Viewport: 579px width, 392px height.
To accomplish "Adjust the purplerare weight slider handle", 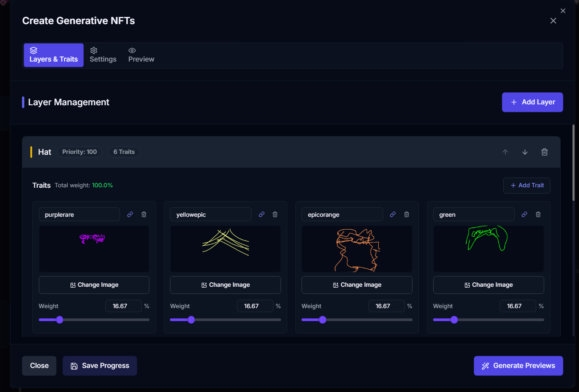I will tap(59, 320).
